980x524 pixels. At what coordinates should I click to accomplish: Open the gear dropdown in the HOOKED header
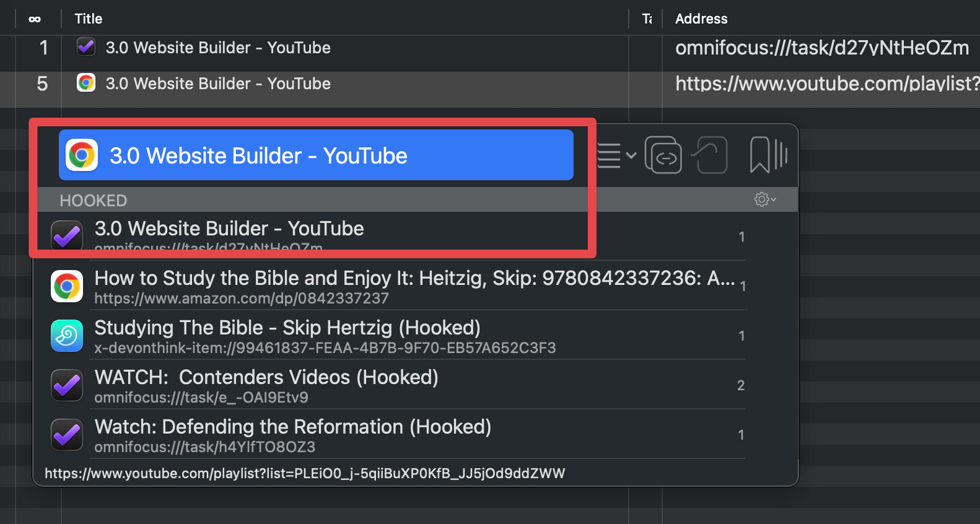[x=764, y=199]
